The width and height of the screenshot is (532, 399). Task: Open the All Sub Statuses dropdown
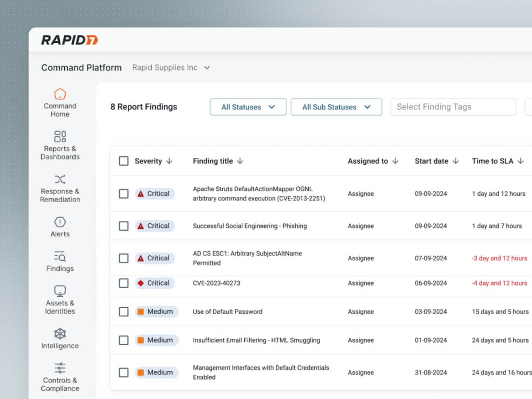click(336, 107)
